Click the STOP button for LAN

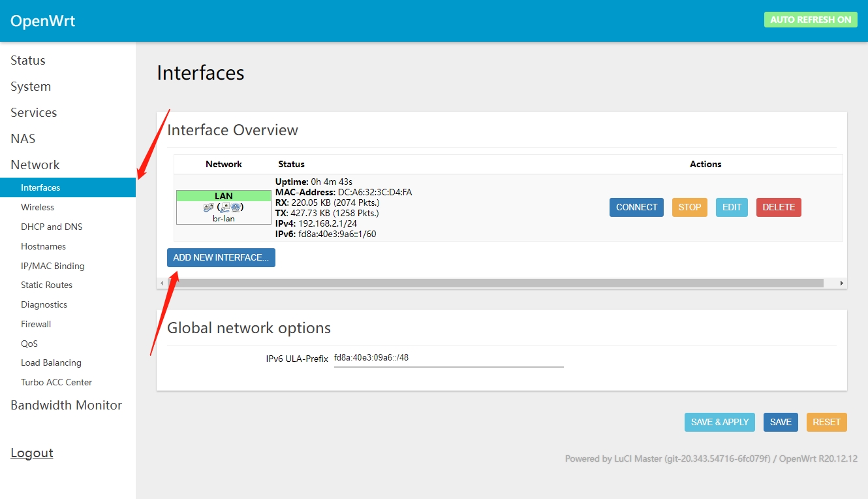point(690,207)
